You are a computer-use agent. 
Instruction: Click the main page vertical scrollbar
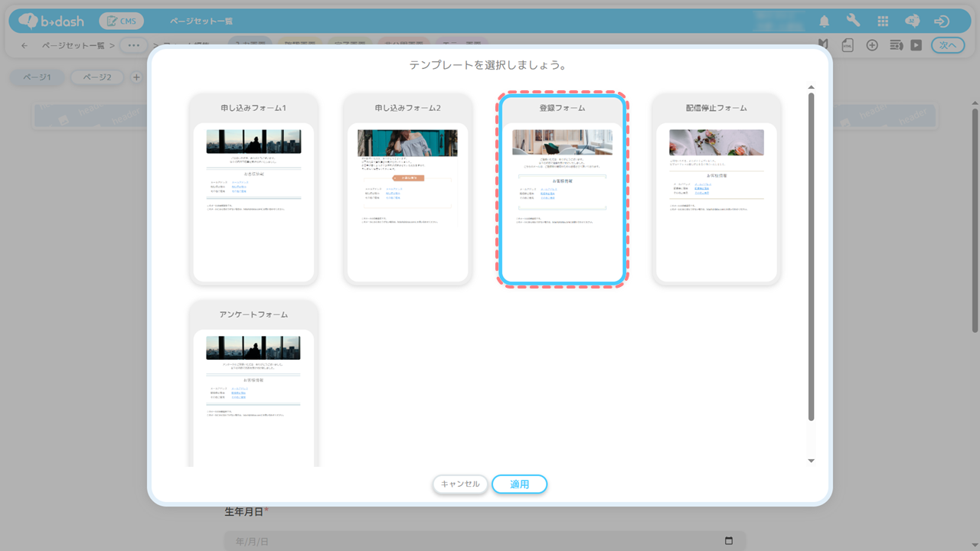coord(975,220)
